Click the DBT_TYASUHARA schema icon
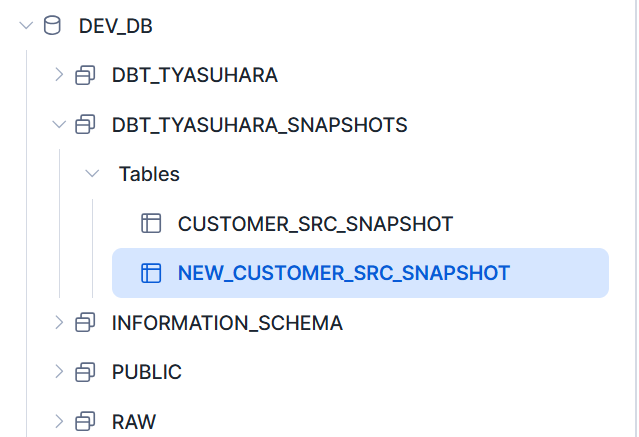Viewport: 639px width, 437px height. (86, 75)
